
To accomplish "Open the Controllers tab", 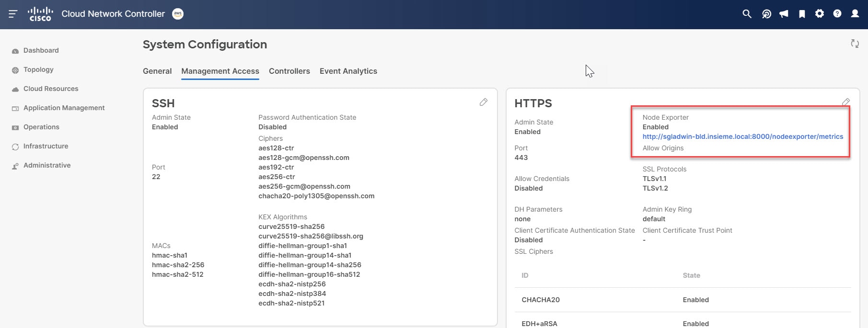I will click(x=289, y=71).
